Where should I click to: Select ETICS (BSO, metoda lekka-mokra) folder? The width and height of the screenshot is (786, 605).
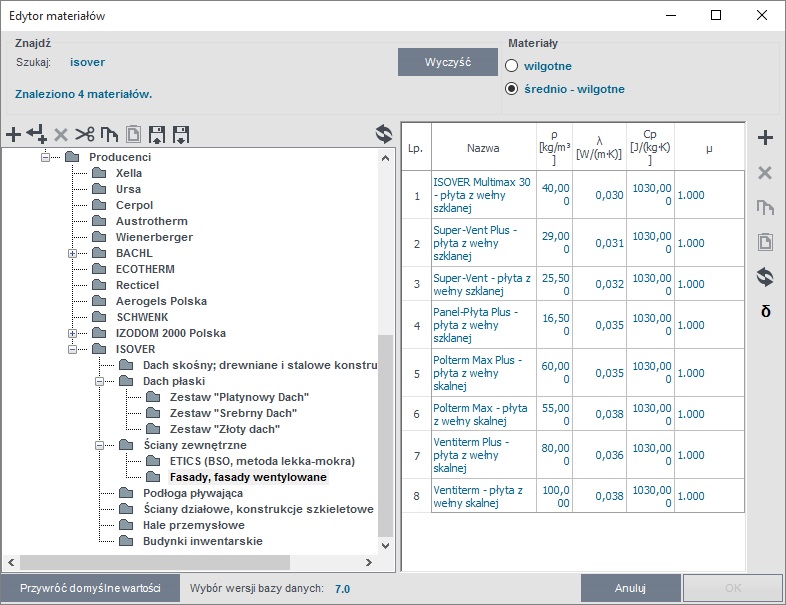pyautogui.click(x=262, y=461)
